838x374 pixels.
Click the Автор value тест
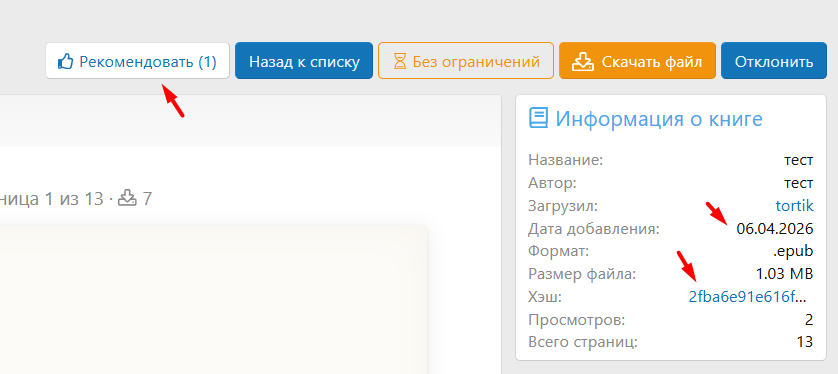(798, 183)
